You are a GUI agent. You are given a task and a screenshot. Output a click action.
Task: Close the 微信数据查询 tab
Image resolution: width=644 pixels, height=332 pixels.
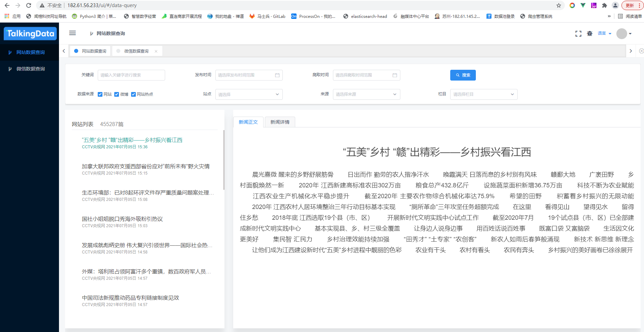[x=156, y=51]
